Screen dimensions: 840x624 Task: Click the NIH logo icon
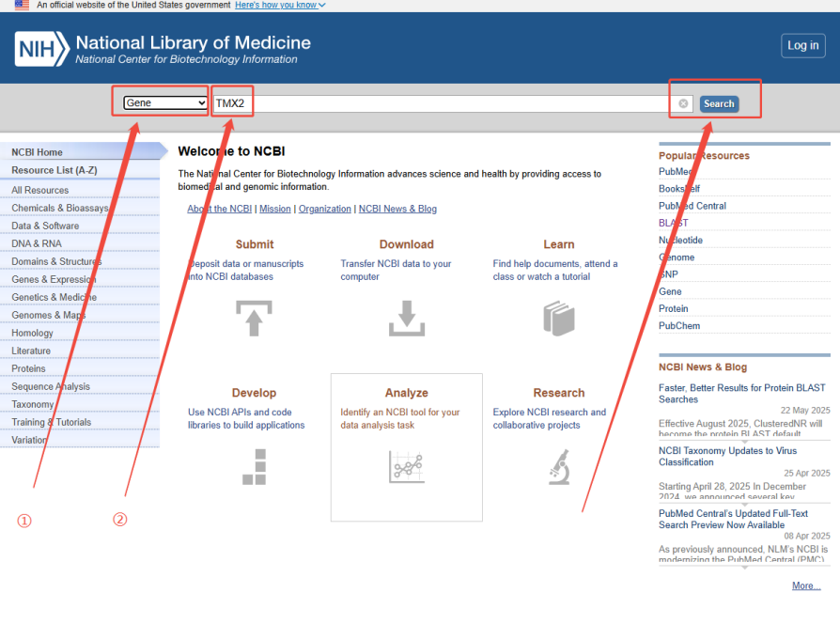pyautogui.click(x=41, y=49)
